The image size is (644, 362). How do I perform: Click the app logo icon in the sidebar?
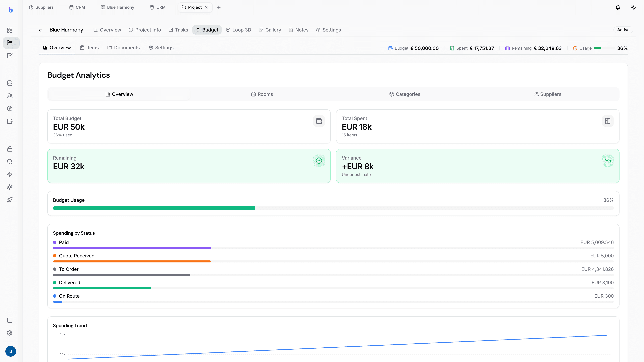tap(11, 10)
